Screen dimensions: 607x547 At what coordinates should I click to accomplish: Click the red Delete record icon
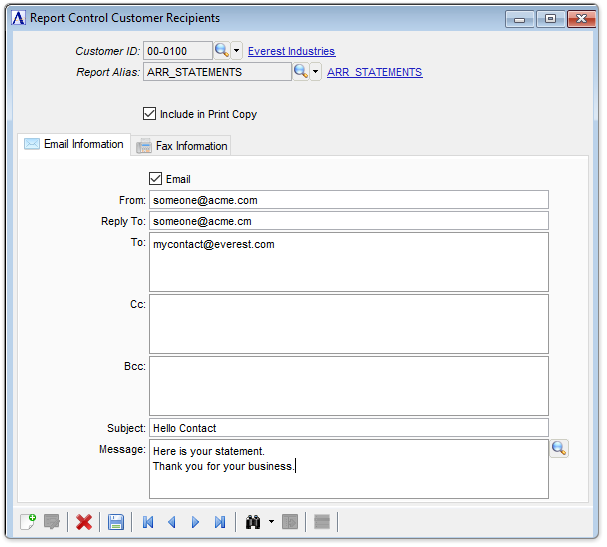84,522
